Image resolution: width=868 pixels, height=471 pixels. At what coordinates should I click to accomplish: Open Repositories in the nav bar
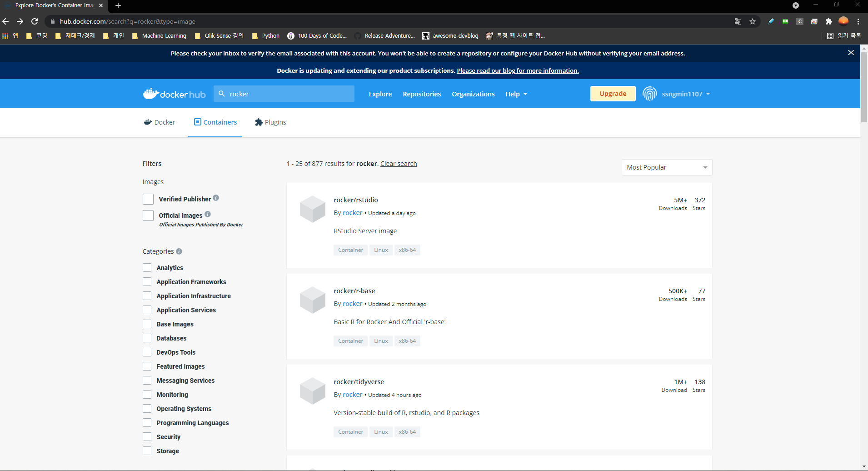point(422,94)
